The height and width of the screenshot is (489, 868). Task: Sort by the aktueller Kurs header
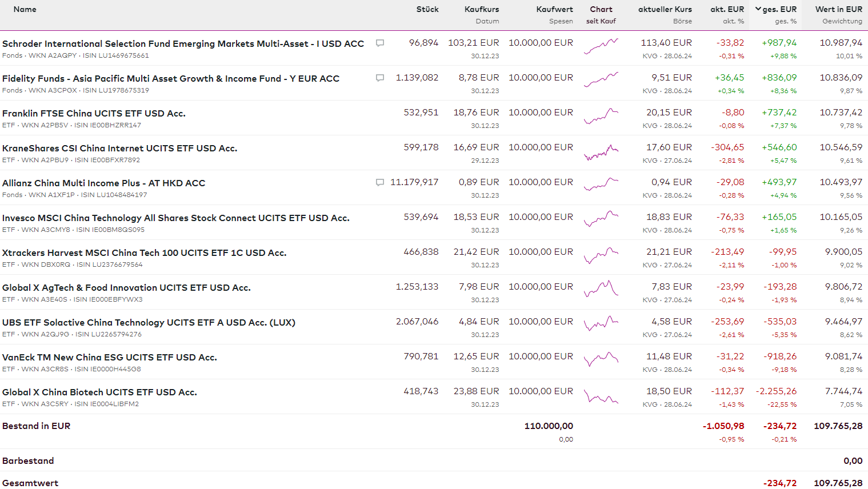(665, 9)
